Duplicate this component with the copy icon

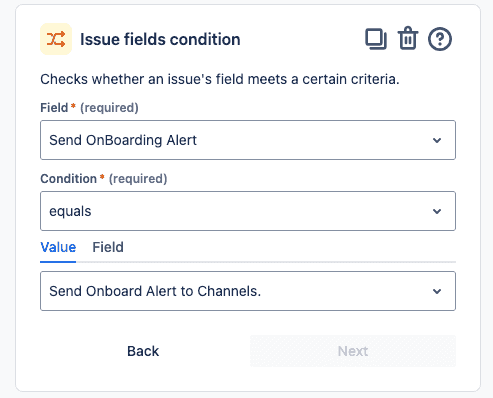[x=376, y=39]
